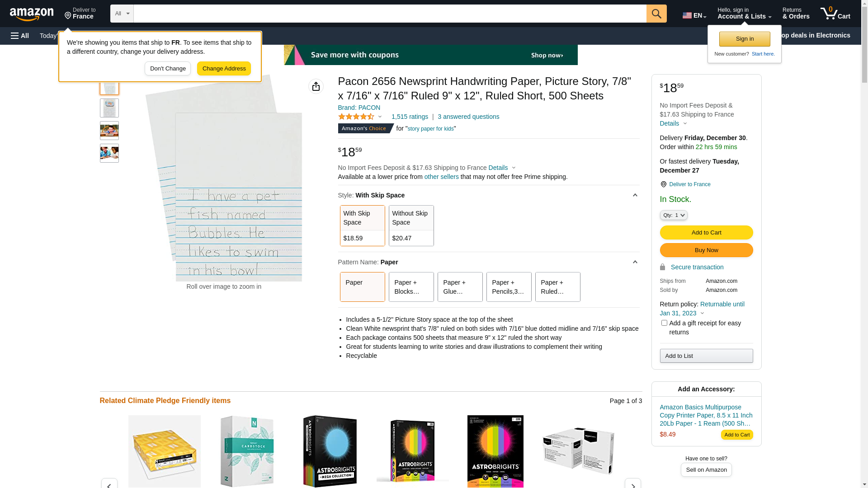
Task: Select the third product thumbnail image
Action: (109, 131)
